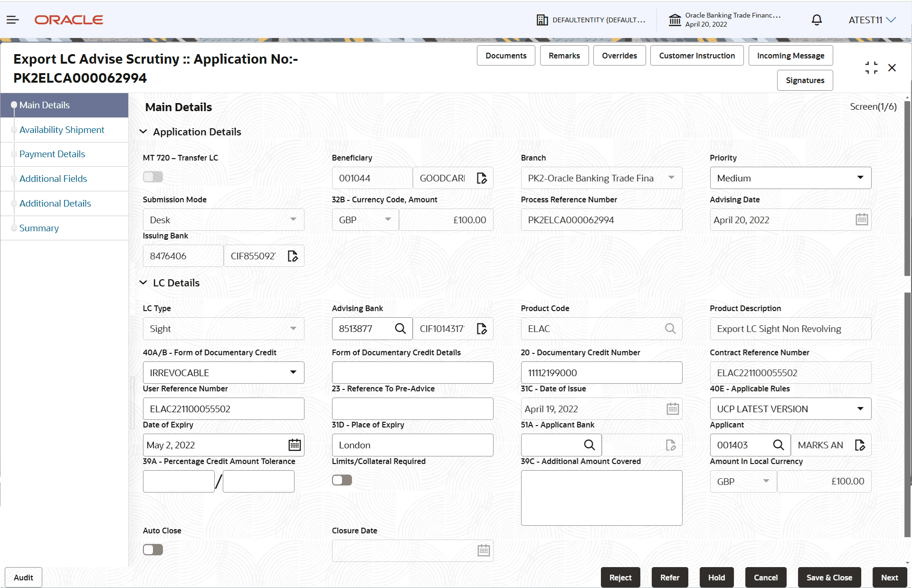The height and width of the screenshot is (588, 912).
Task: Open the Beneficiary party details edit icon
Action: [x=482, y=178]
